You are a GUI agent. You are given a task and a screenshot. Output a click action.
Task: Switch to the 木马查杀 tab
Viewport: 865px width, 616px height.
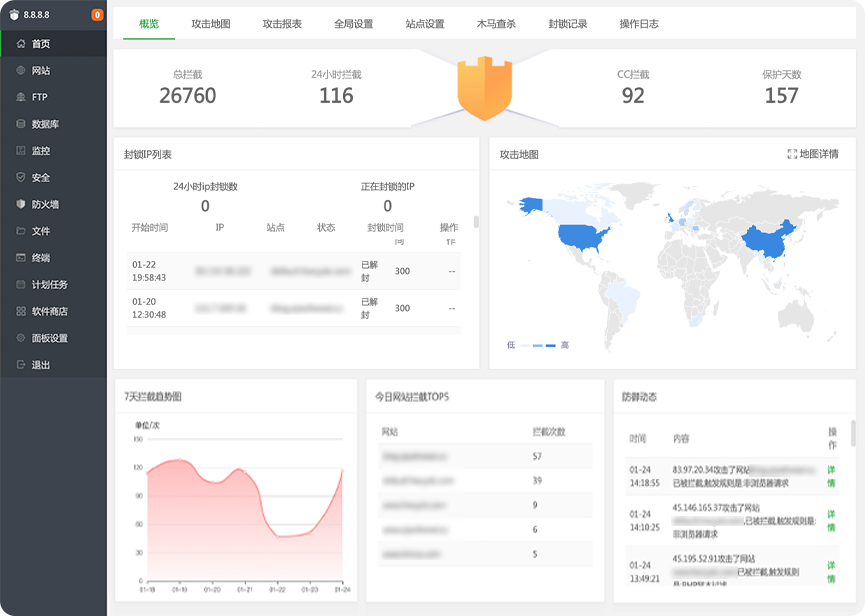coord(496,24)
